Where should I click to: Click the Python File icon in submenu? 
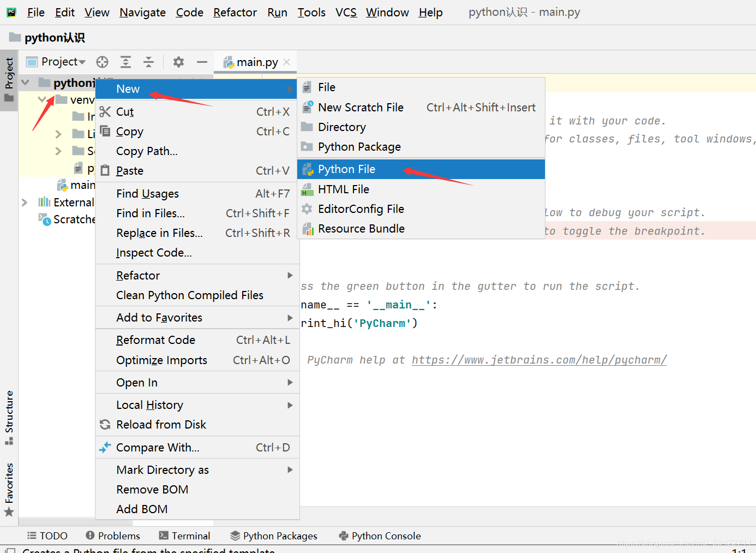coord(308,169)
